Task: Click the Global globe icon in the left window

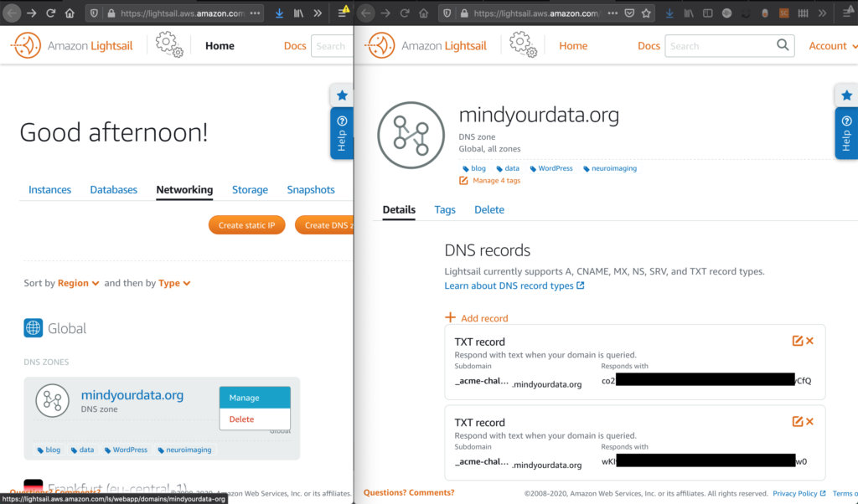Action: click(33, 328)
